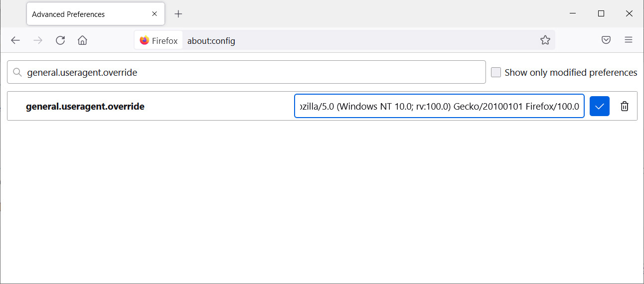Minimize the Firefox window
The width and height of the screenshot is (644, 284).
click(x=573, y=14)
